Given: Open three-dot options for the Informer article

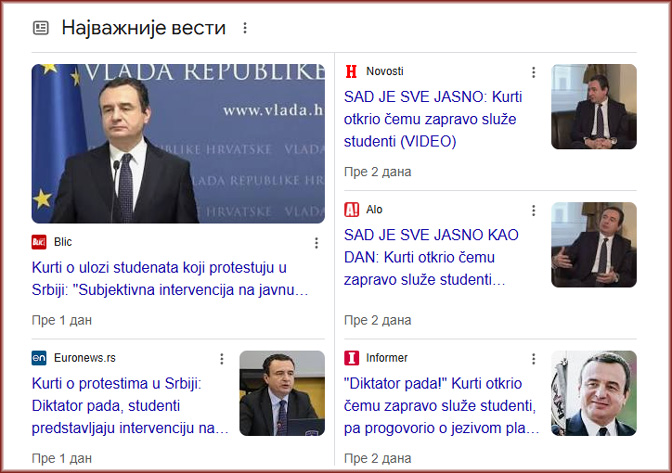Looking at the screenshot, I should (533, 358).
